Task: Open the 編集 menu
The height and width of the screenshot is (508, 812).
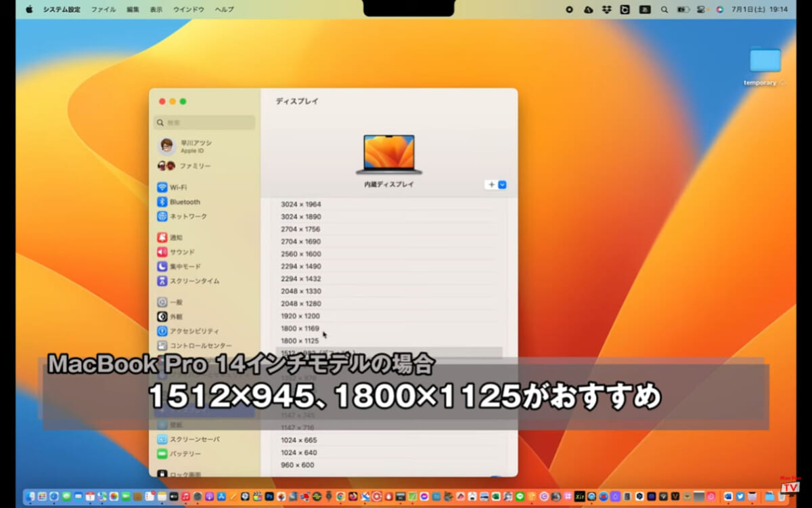Action: pos(133,9)
